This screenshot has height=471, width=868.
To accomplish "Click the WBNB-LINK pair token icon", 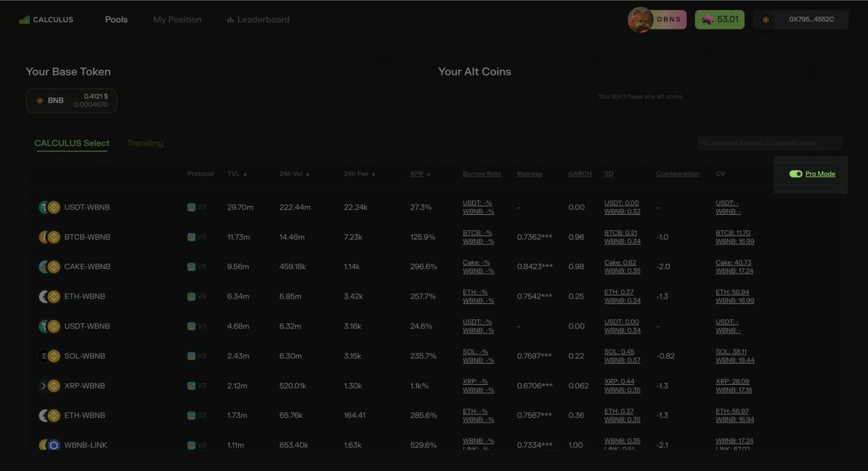I will [x=48, y=445].
